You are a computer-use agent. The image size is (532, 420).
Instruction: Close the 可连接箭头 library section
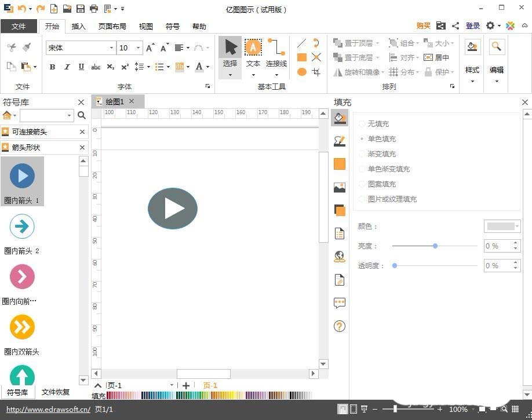(82, 132)
